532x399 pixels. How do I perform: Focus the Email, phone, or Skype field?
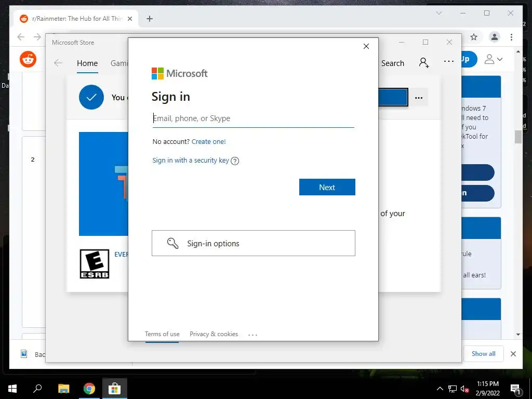click(253, 118)
